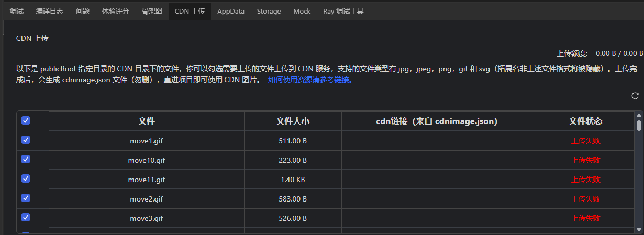The image size is (644, 235).
Task: Click the cdn链接 column header
Action: [x=439, y=121]
